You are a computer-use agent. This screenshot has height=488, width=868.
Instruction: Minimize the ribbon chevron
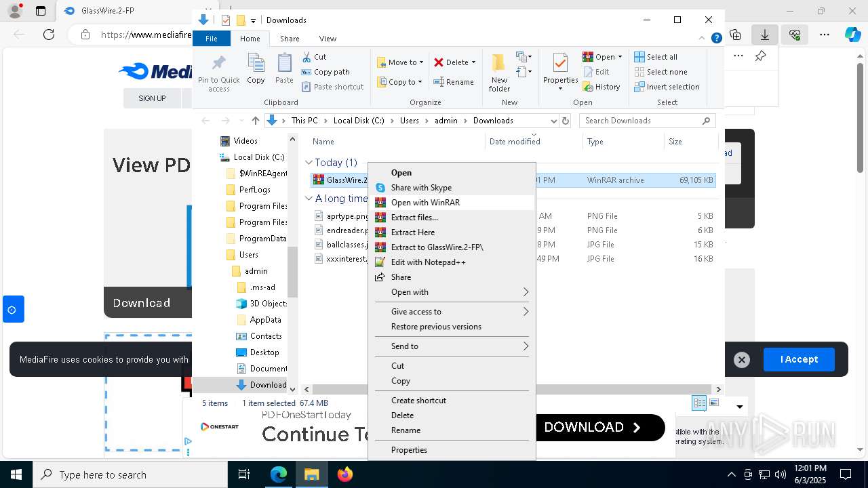(x=703, y=39)
